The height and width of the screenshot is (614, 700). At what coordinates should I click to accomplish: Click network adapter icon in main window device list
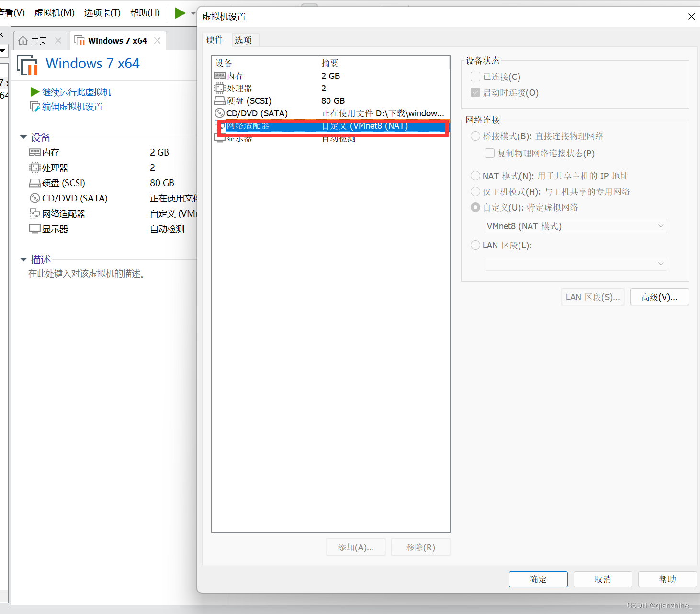pyautogui.click(x=34, y=213)
